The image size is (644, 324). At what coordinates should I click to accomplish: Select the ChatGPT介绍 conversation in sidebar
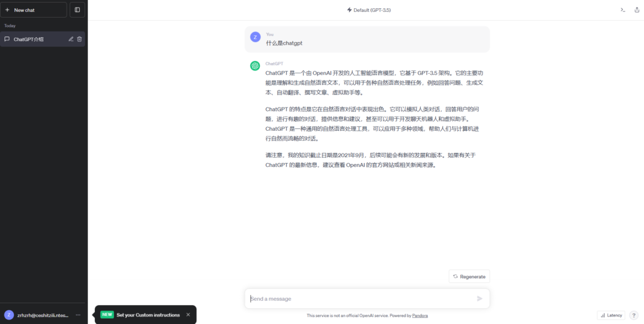pos(31,39)
